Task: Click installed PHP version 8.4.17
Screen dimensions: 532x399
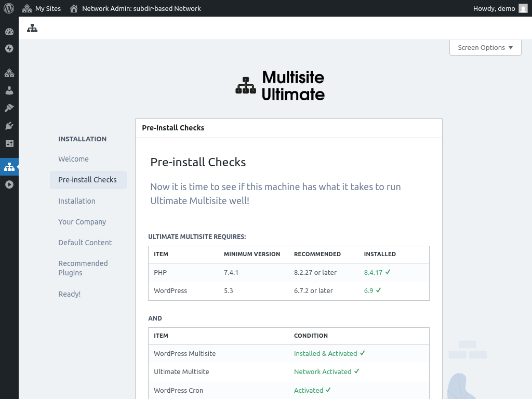Action: (x=373, y=272)
